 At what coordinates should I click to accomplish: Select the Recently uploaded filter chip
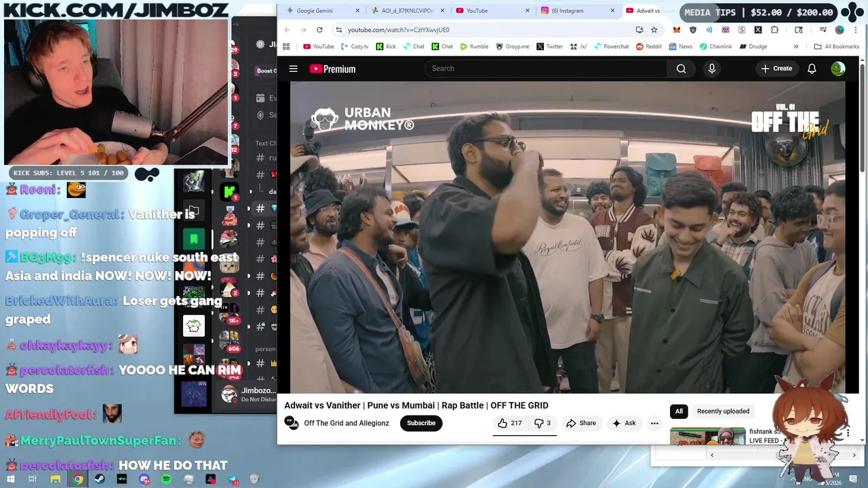pos(723,411)
